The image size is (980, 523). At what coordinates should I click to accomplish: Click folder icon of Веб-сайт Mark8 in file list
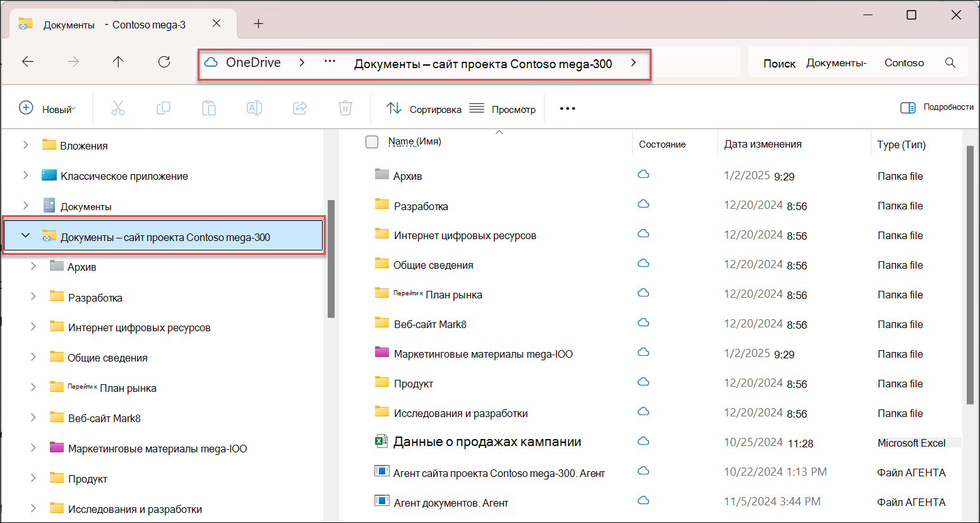[x=381, y=322]
